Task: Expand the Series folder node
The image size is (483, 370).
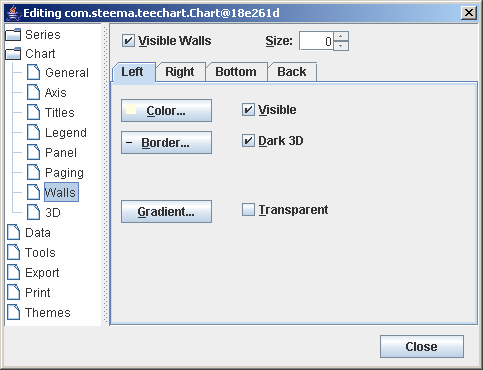Action: (13, 34)
